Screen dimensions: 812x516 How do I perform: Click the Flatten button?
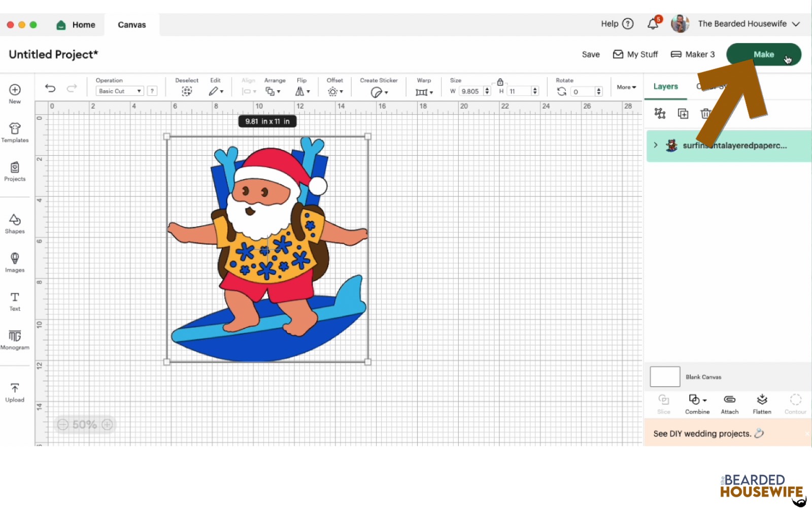(x=762, y=404)
